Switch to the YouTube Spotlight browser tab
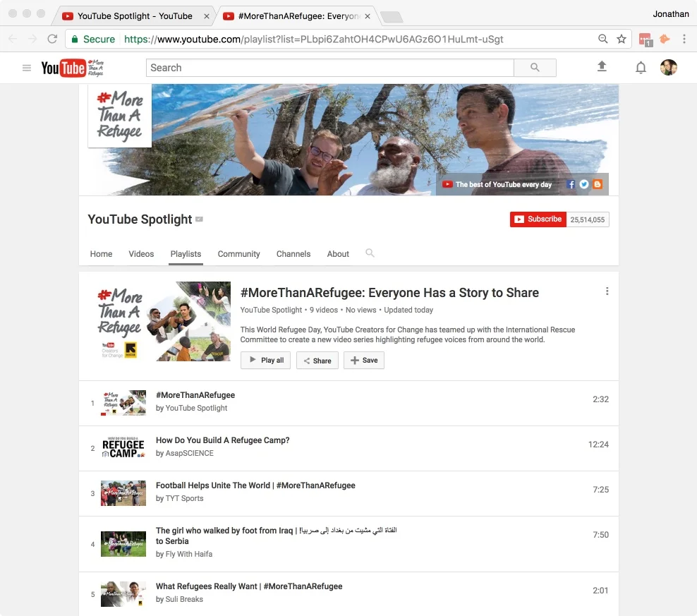The image size is (697, 616). coord(135,16)
